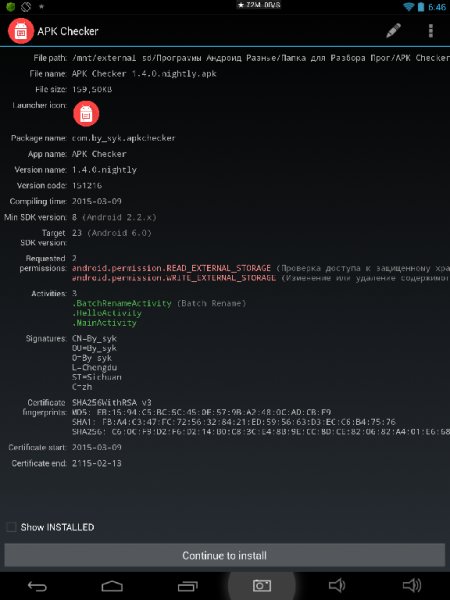Screen dimensions: 450x600
Task: Tap the L=Chengdu signature line
Action: pyautogui.click(x=95, y=368)
